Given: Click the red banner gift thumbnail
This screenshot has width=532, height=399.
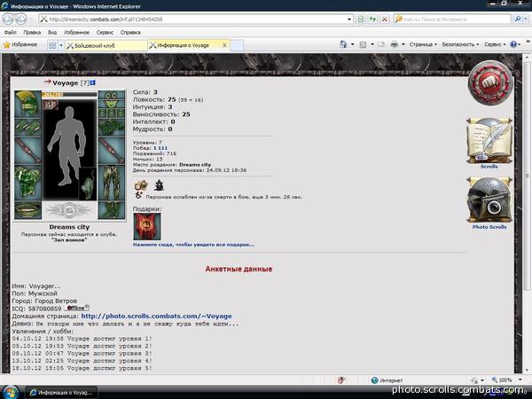Looking at the screenshot, I should tap(147, 226).
